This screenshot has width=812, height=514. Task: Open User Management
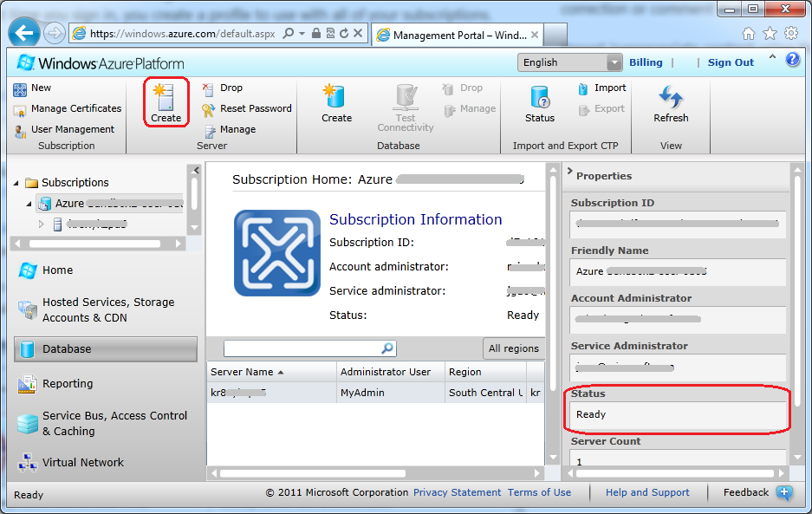coord(73,129)
